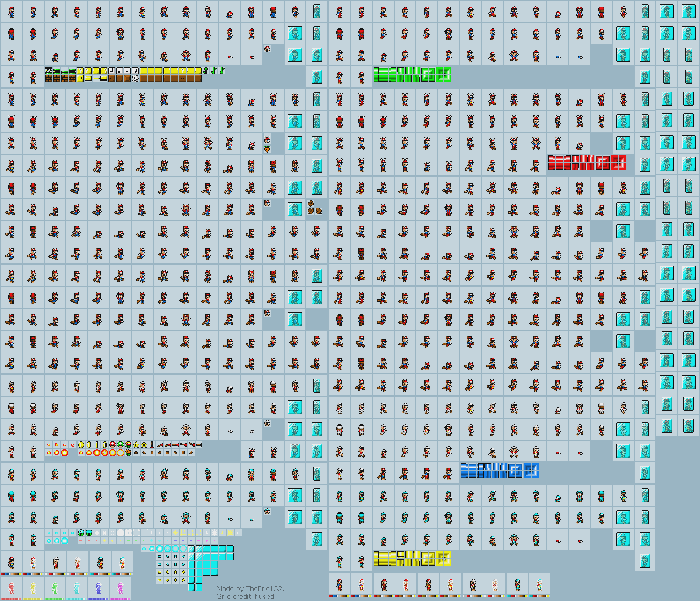Viewport: 700px width, 601px height.
Task: Click the green-capped Luigi head icon
Action: click(267, 511)
